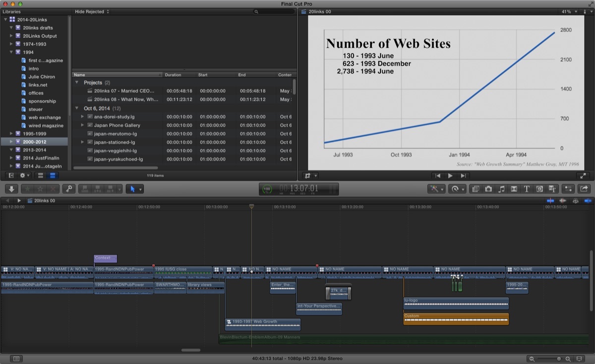Select the links.net keyword collection
This screenshot has width=595, height=364.
[38, 85]
